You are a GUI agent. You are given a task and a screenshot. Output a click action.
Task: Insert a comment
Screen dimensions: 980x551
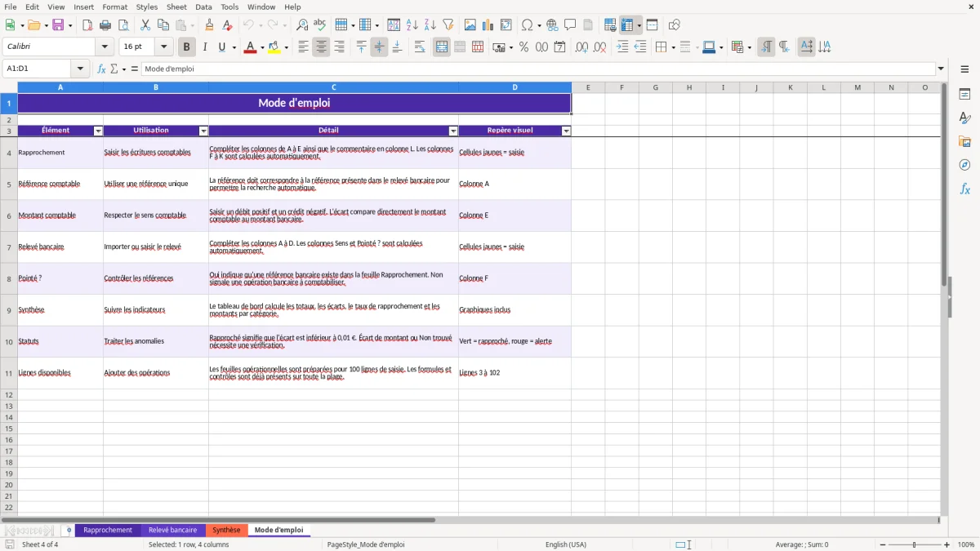570,25
